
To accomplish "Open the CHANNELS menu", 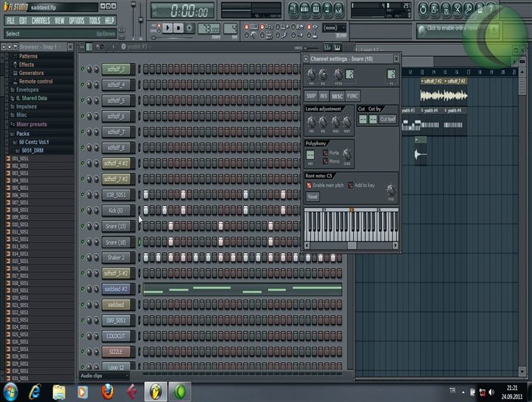I will pyautogui.click(x=41, y=21).
